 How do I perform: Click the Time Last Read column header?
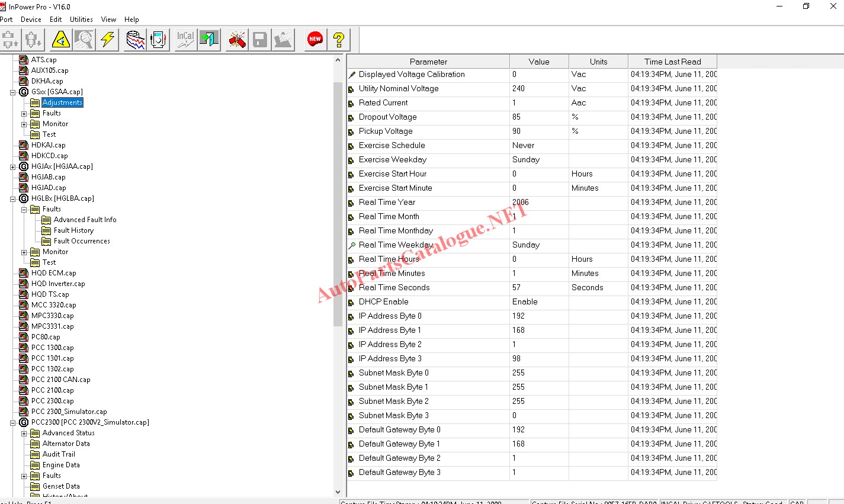[x=672, y=62]
